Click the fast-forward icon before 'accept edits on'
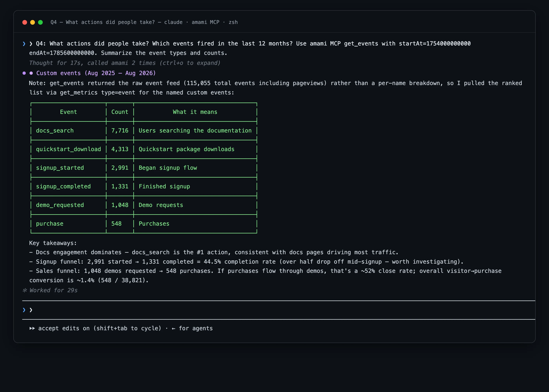549x392 pixels. (x=32, y=328)
